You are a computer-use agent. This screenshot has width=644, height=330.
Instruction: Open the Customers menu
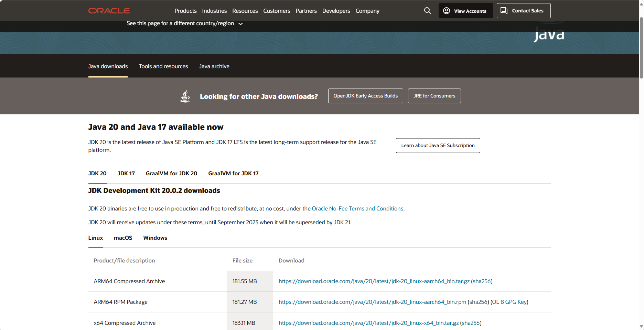(277, 11)
